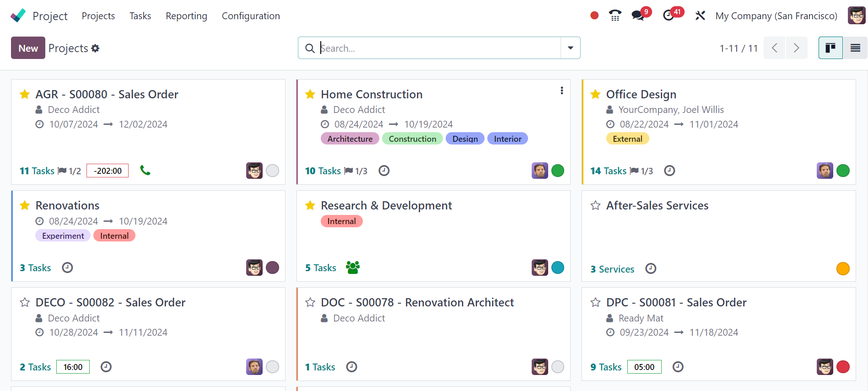Click user avatar on Renovations card
Screen dimensions: 868x391
tap(254, 268)
